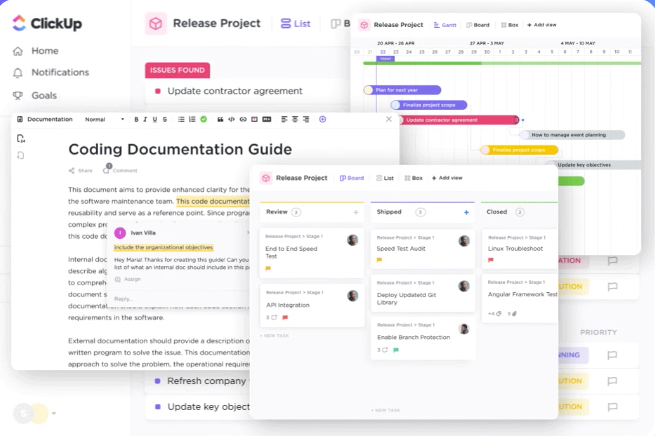Center-align text in the doc toolbar
This screenshot has height=436, width=655.
coord(295,119)
